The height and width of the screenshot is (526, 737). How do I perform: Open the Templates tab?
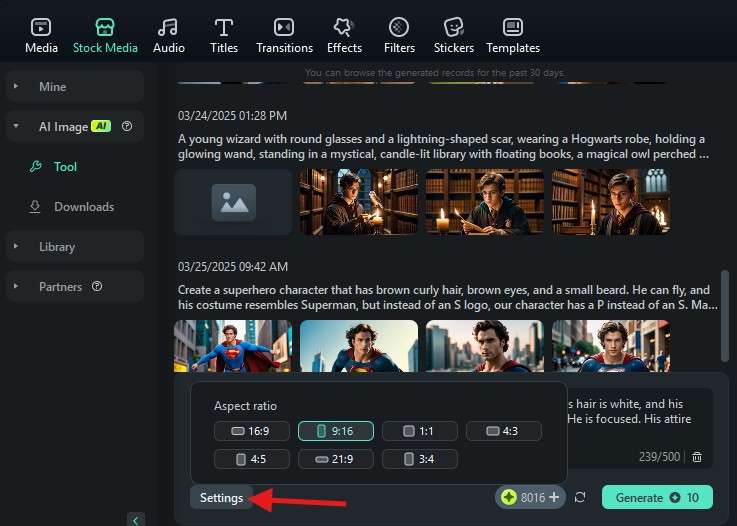(513, 36)
